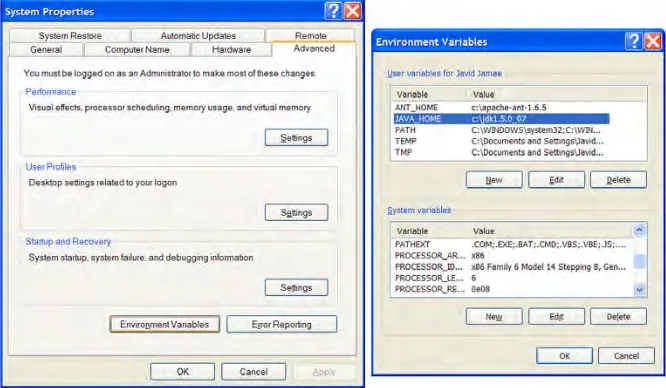The height and width of the screenshot is (388, 666).
Task: Open the Remote tab
Action: pyautogui.click(x=310, y=36)
